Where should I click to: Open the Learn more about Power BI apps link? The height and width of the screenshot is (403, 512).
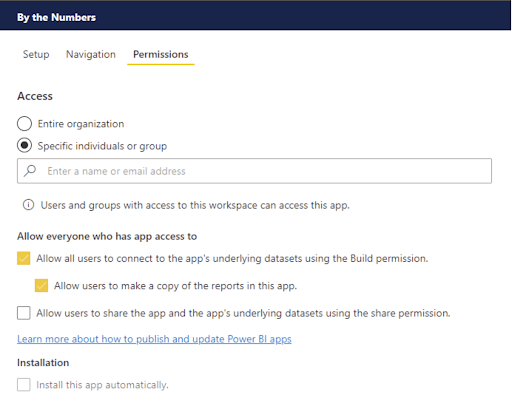click(154, 339)
